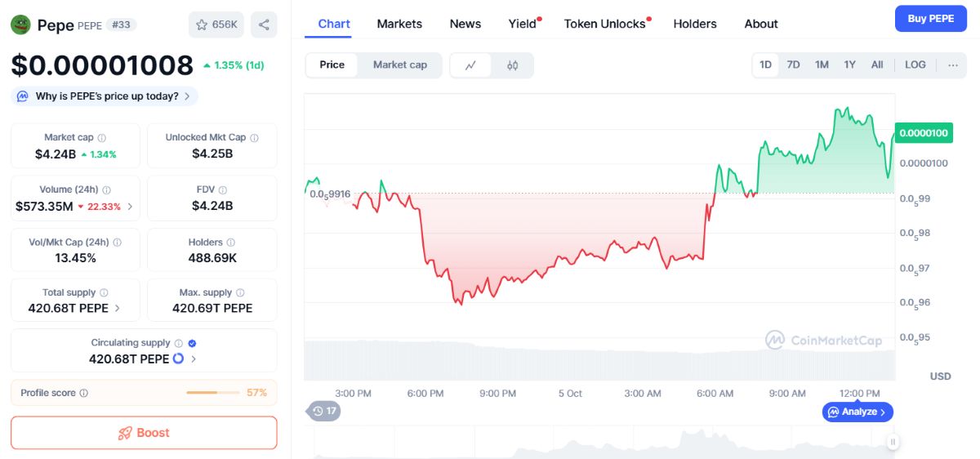Click info icon next to Market cap
Screen dimensions: 980x459
(x=102, y=138)
